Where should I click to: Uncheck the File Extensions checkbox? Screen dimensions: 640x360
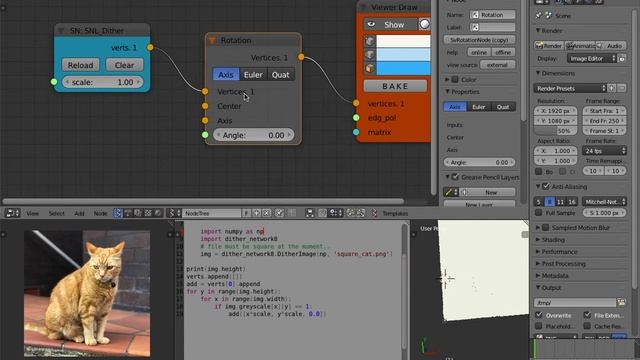click(x=587, y=315)
